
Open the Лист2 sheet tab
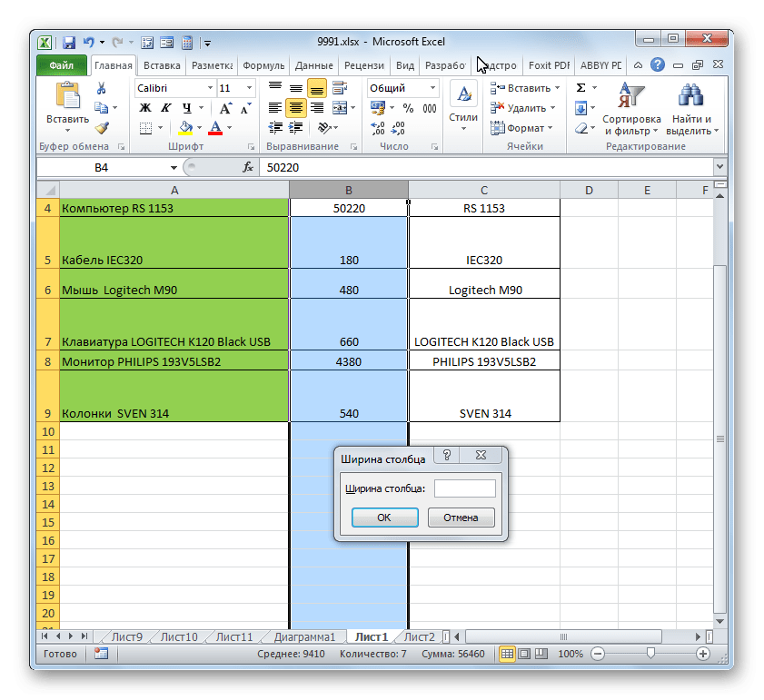(x=419, y=636)
